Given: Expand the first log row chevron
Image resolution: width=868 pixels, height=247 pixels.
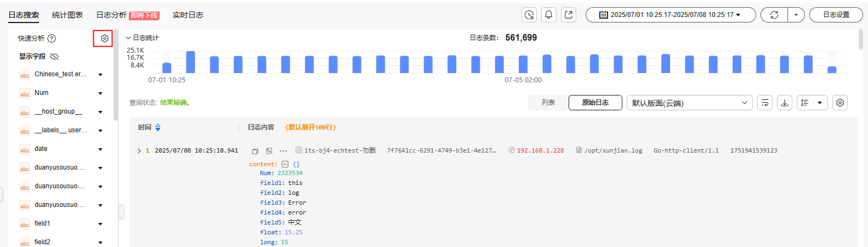Looking at the screenshot, I should coord(139,151).
